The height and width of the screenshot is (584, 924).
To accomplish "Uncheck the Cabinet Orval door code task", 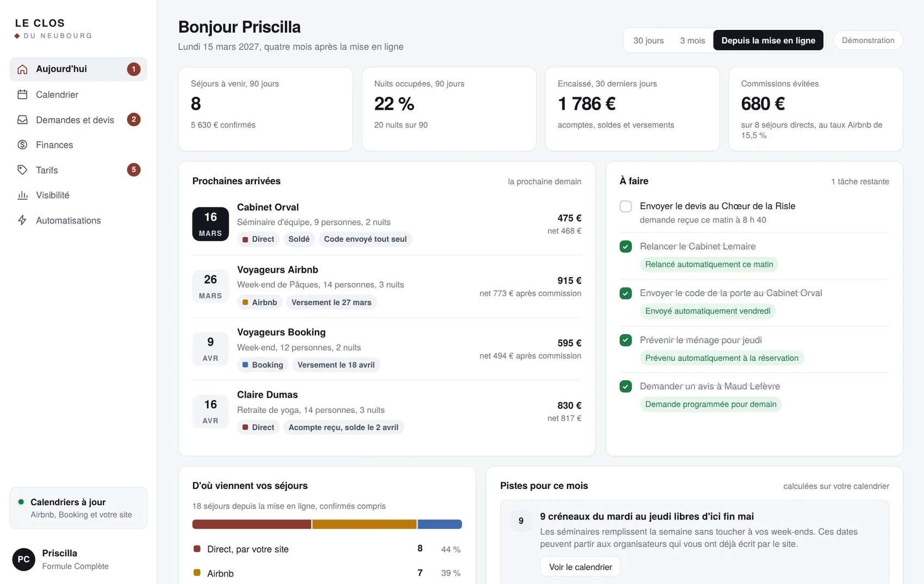I will [626, 293].
